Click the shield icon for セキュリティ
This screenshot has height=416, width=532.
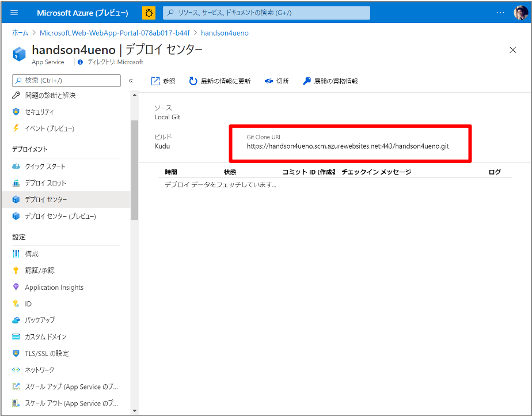[16, 112]
